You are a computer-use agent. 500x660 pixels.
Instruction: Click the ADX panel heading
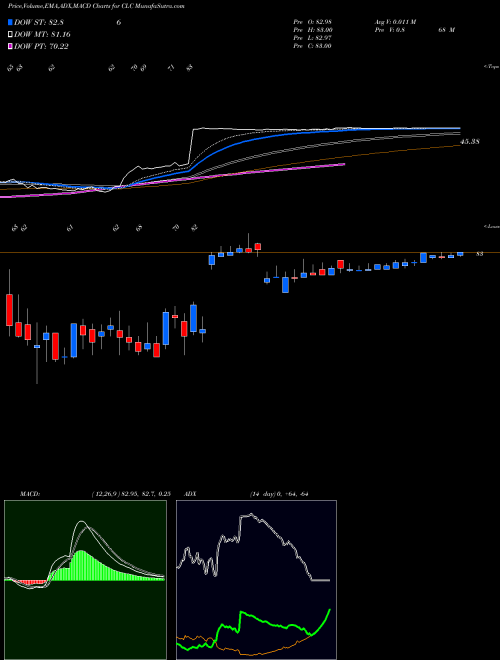190,494
